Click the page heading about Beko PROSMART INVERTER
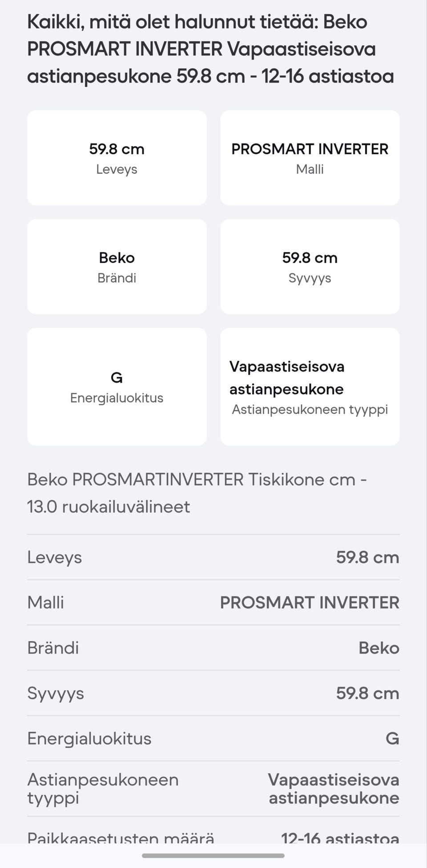427x868 pixels. pyautogui.click(x=210, y=49)
